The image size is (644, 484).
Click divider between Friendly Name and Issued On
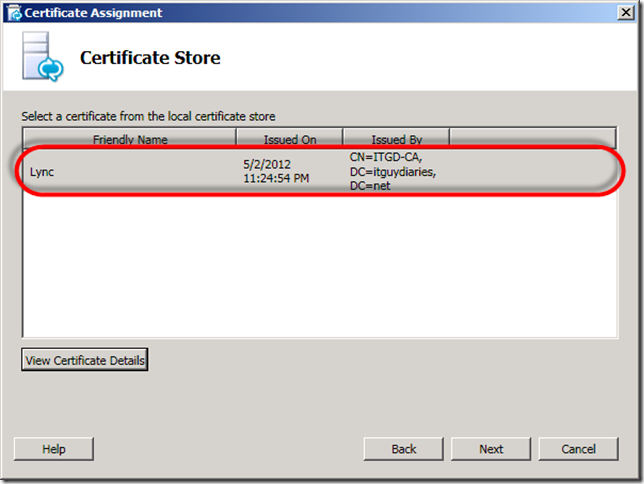[236, 140]
